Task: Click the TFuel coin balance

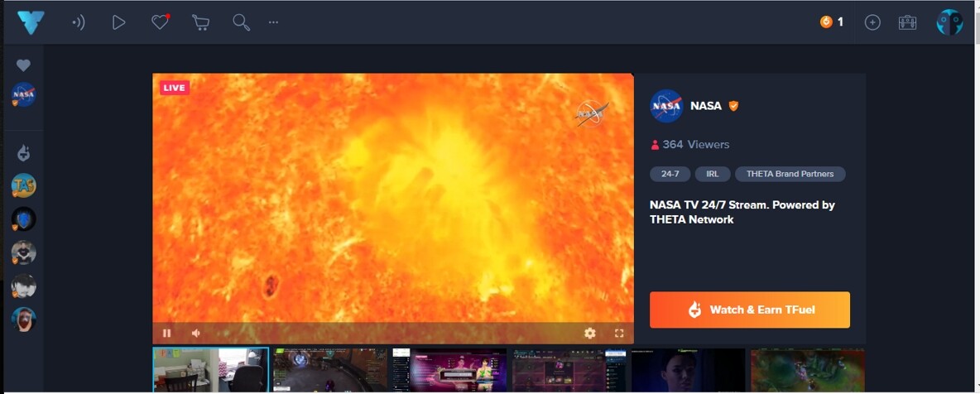Action: point(831,22)
